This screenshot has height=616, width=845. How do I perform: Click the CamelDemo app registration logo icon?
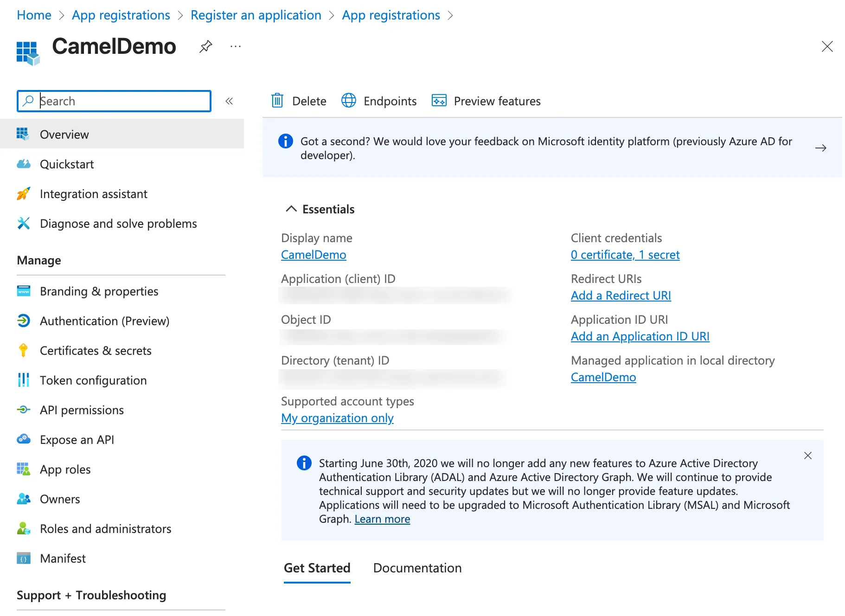[x=28, y=53]
